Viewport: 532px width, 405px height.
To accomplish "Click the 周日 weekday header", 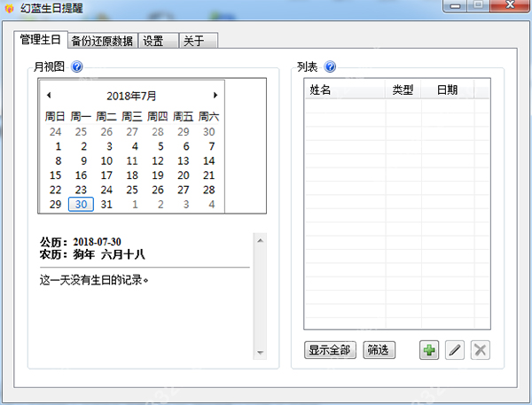I will point(55,117).
